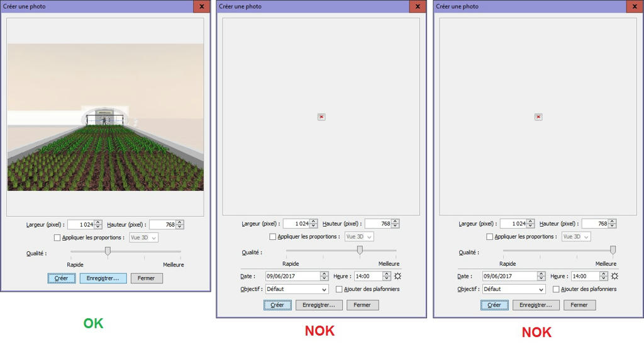Increase Heure with up arrow in right dialog
The image size is (644, 347).
pos(603,274)
